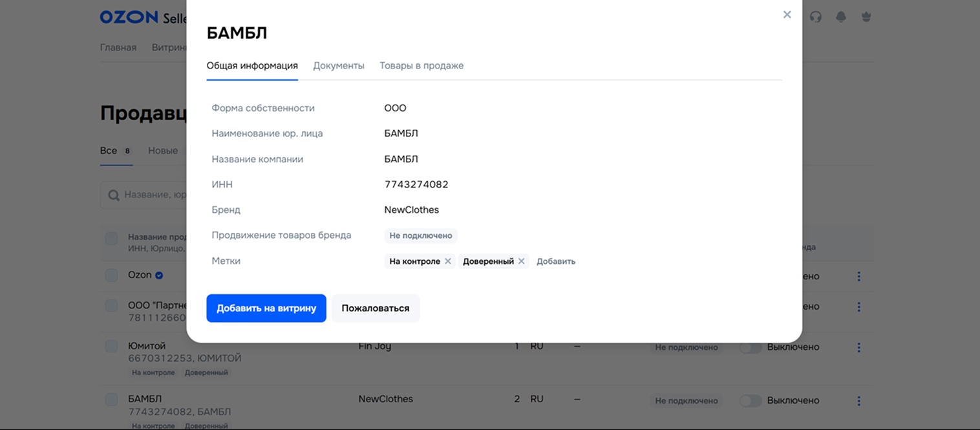Click the verified badge next to Ozon
Screen dimensions: 980x430
coord(159,275)
